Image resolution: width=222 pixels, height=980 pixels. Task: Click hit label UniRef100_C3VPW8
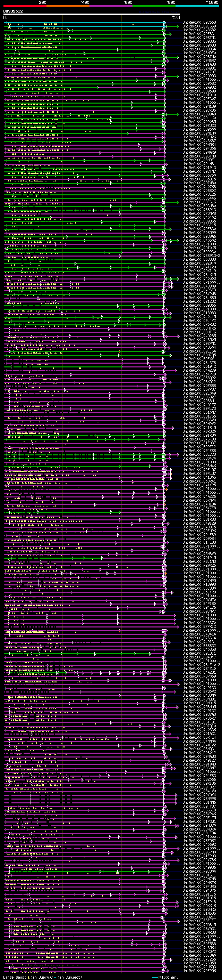click(x=199, y=294)
